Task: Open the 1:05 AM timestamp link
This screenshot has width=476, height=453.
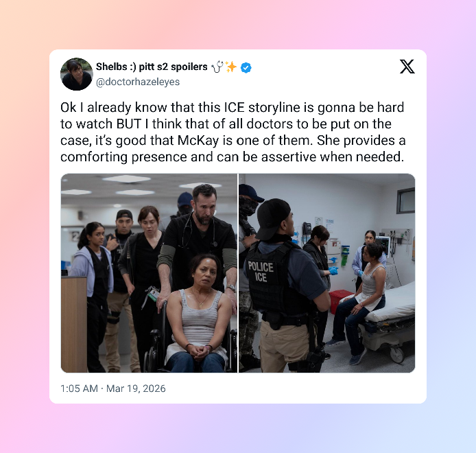Action: [x=79, y=388]
